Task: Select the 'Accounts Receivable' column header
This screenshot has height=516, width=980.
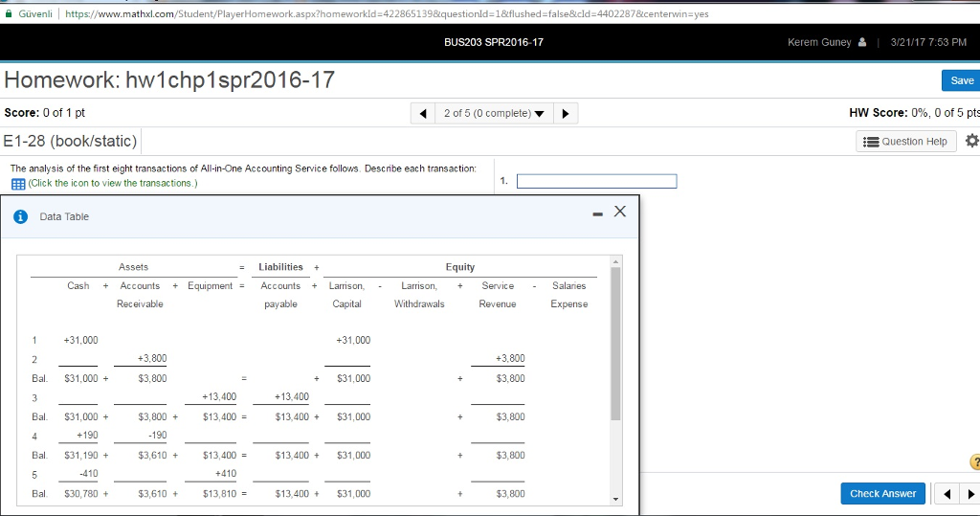Action: [140, 295]
